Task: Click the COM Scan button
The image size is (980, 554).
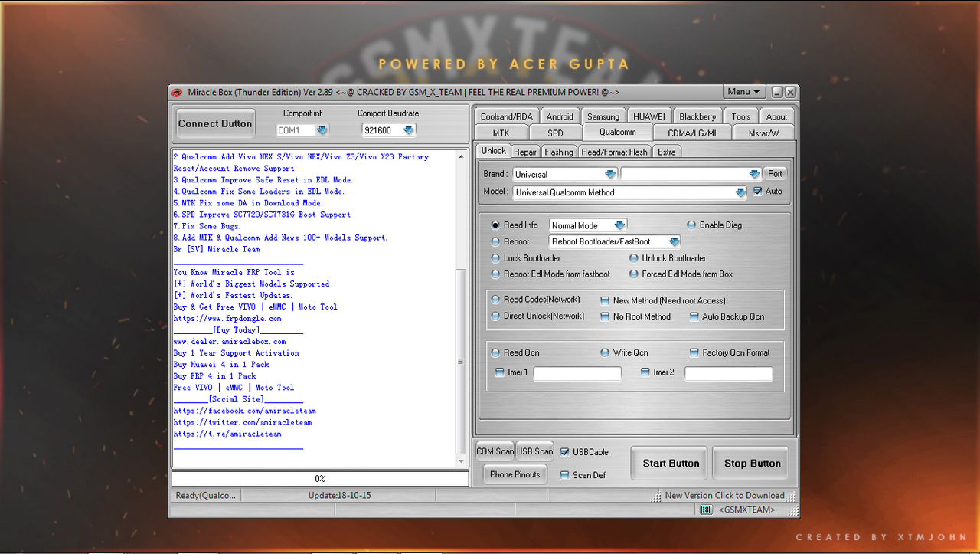Action: [495, 451]
